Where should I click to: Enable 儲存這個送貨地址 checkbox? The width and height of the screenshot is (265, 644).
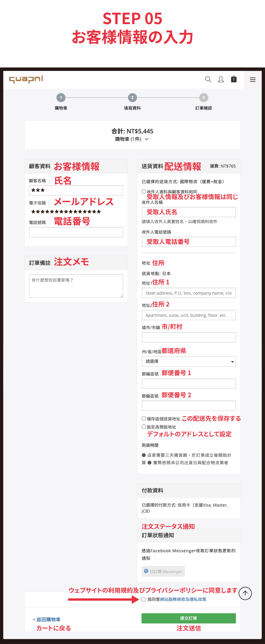144,419
